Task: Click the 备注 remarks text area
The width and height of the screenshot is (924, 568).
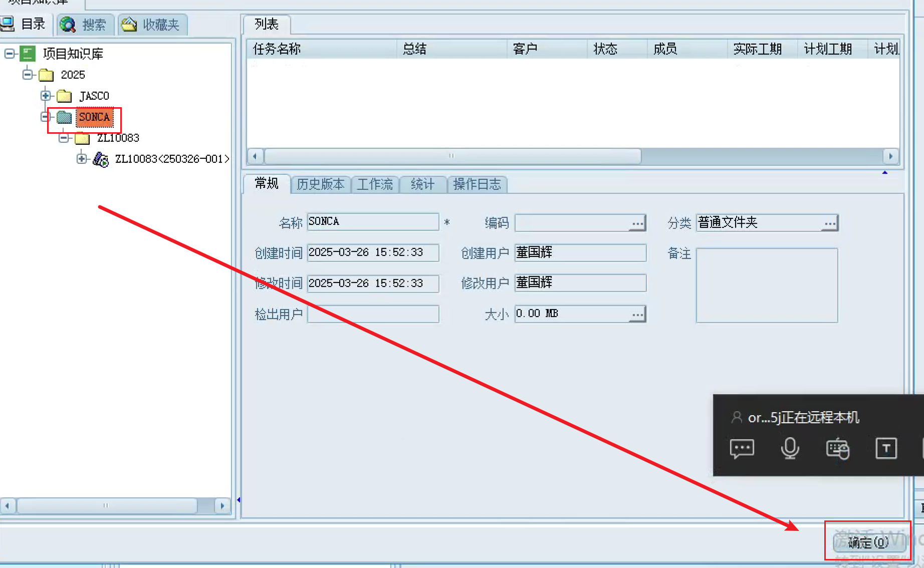Action: coord(767,286)
